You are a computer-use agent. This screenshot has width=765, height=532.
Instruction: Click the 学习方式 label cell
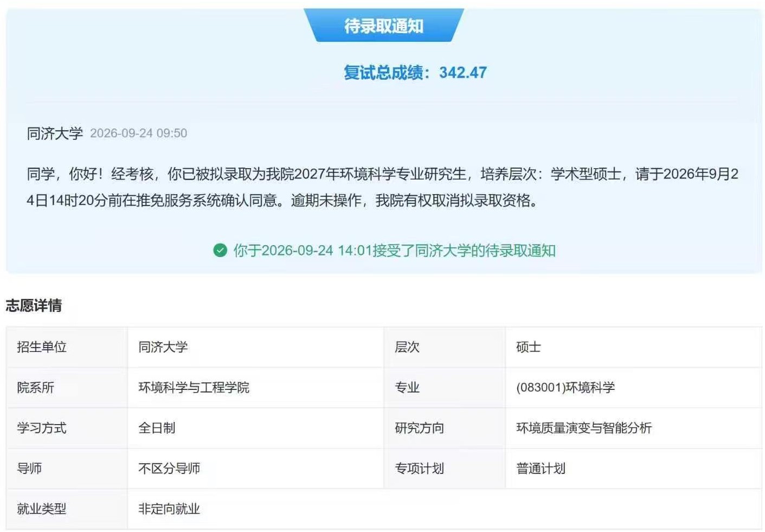click(x=67, y=428)
